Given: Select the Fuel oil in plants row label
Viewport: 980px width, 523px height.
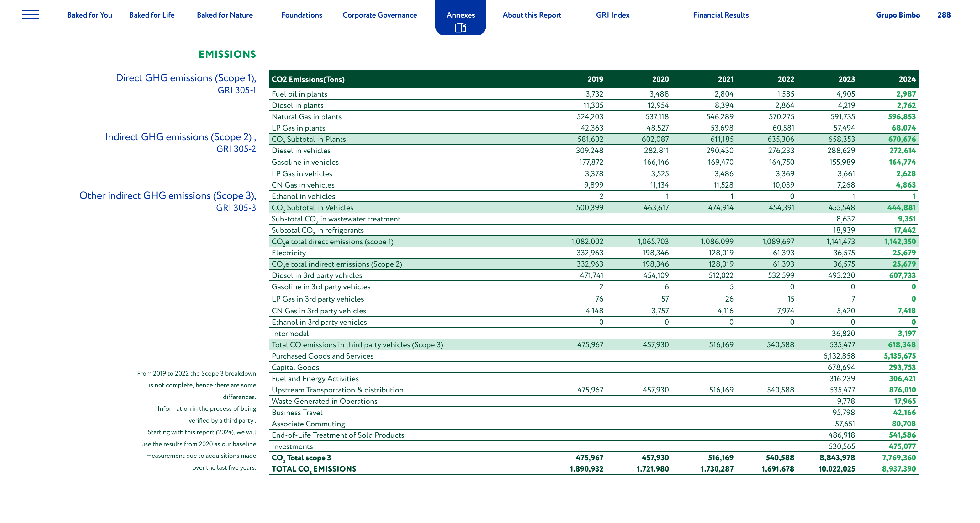Looking at the screenshot, I should tap(299, 94).
